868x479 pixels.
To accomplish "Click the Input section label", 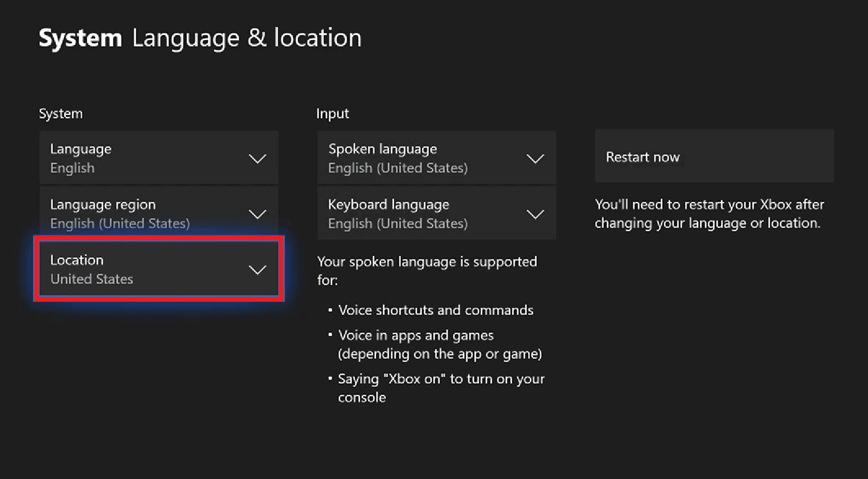I will coord(332,113).
